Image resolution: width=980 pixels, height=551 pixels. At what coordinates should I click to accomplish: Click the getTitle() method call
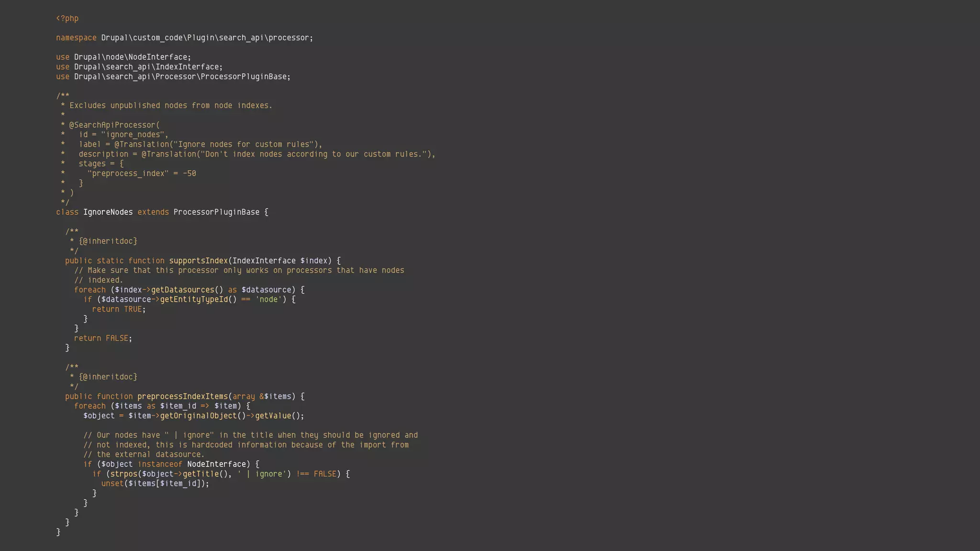203,474
